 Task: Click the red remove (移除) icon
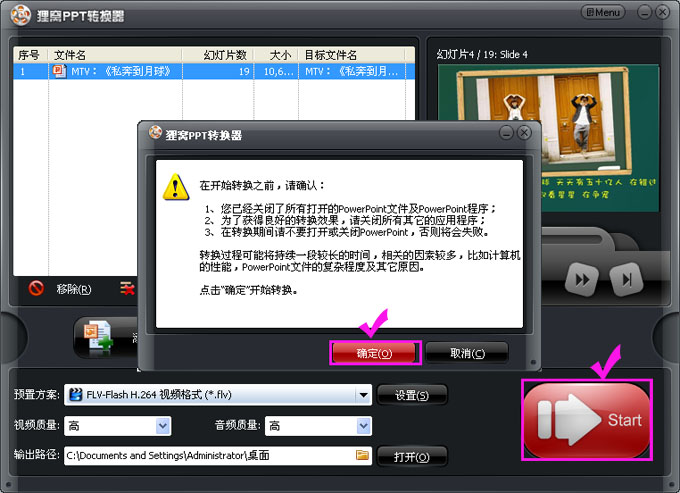[37, 289]
